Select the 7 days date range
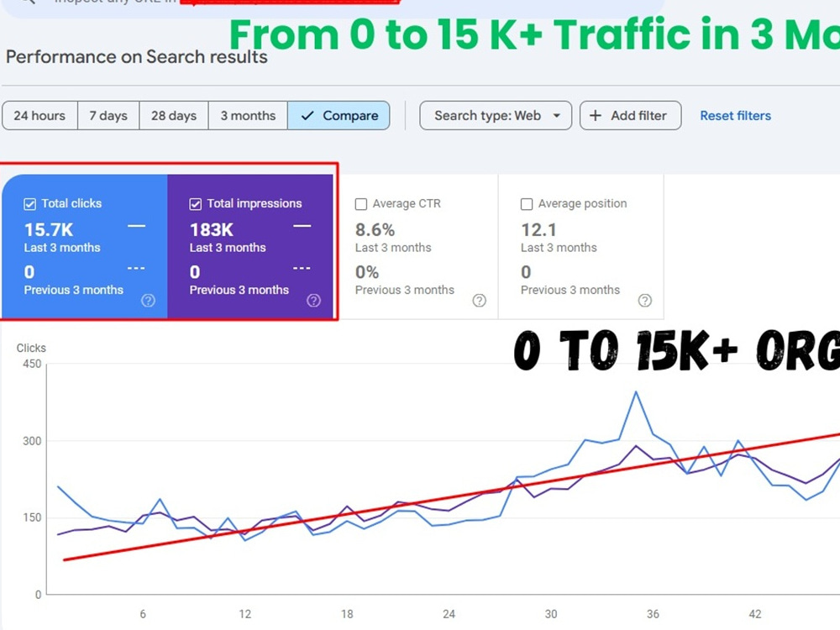This screenshot has width=840, height=630. [x=108, y=116]
